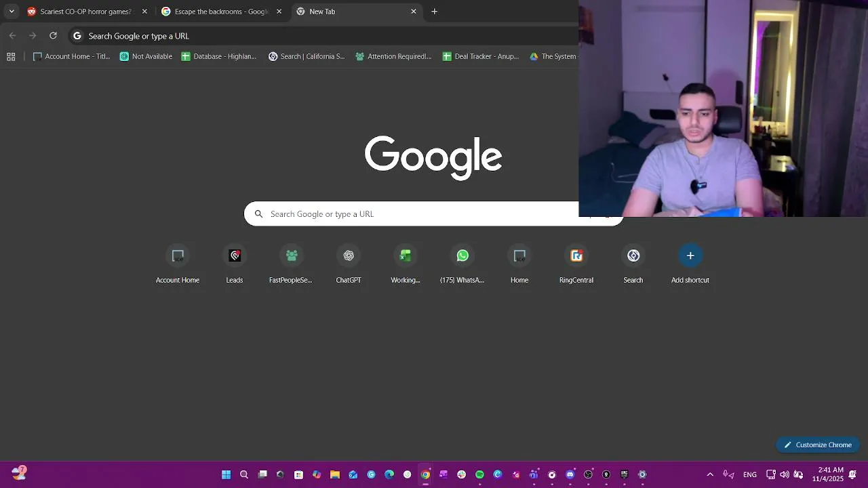Image resolution: width=868 pixels, height=488 pixels.
Task: Open the tab search dropdown arrow
Action: (12, 12)
